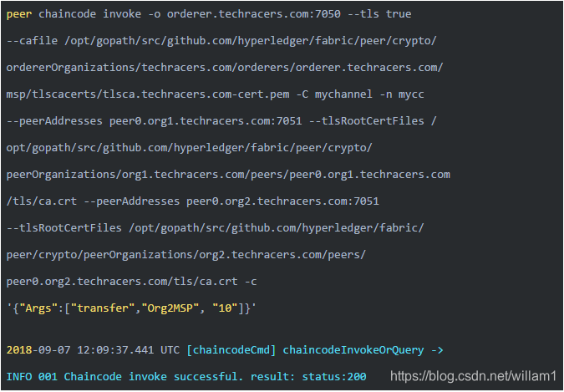This screenshot has height=392, width=564.
Task: Click the "transfer" argument string
Action: (103, 308)
